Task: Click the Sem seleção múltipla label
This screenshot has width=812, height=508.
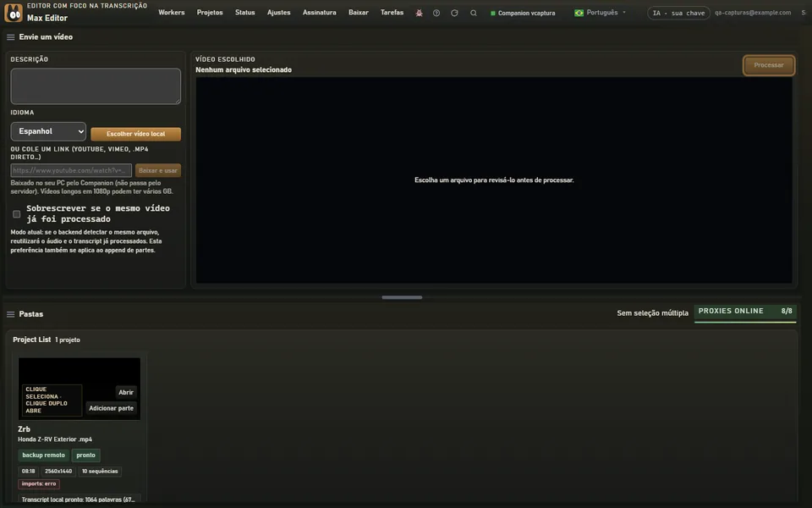Action: pyautogui.click(x=652, y=313)
